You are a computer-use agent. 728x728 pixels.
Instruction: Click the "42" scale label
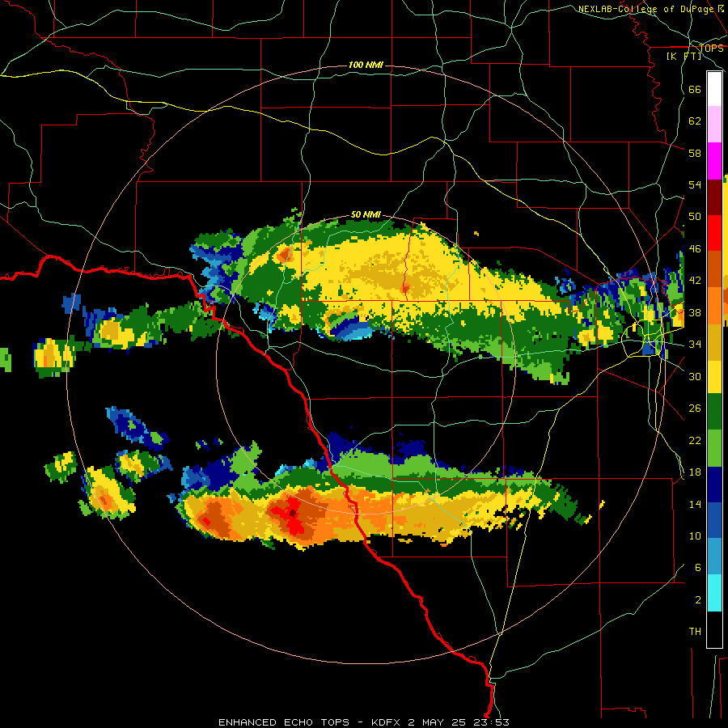tap(695, 281)
